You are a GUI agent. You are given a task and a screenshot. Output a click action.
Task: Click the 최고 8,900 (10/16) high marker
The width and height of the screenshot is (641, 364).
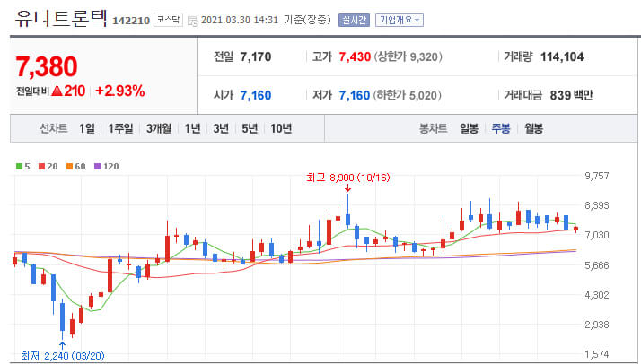[348, 178]
